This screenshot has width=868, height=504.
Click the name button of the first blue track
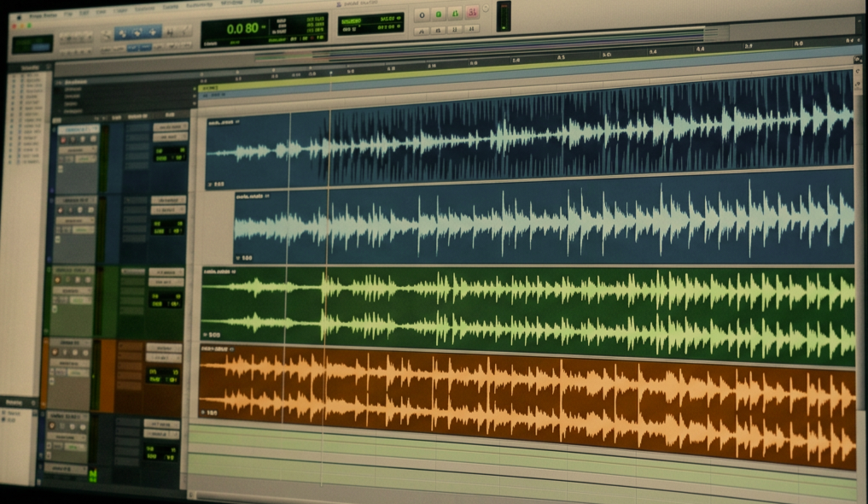coord(79,130)
